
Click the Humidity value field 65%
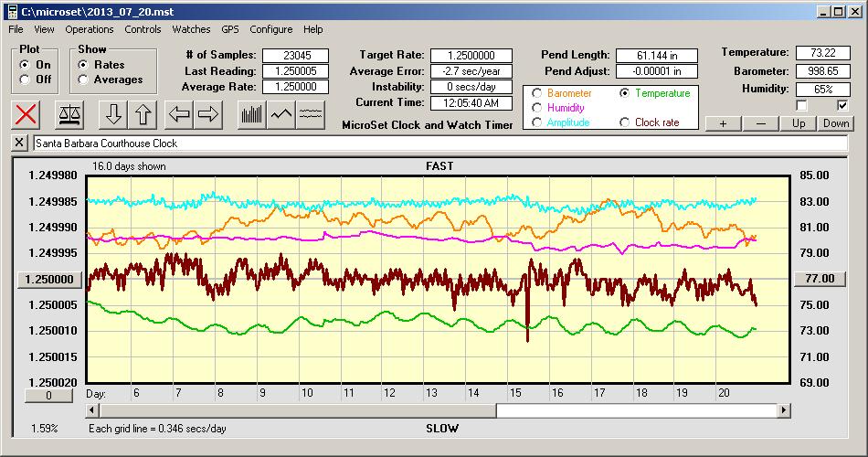tap(822, 90)
